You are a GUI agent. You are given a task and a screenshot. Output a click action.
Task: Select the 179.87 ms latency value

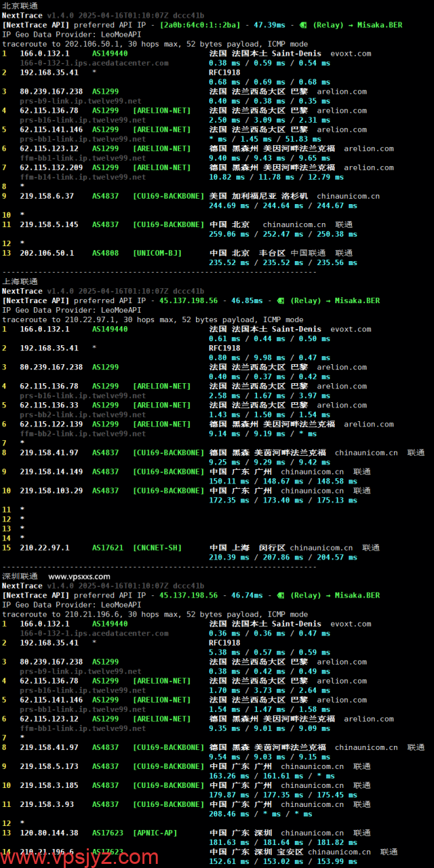point(229,795)
